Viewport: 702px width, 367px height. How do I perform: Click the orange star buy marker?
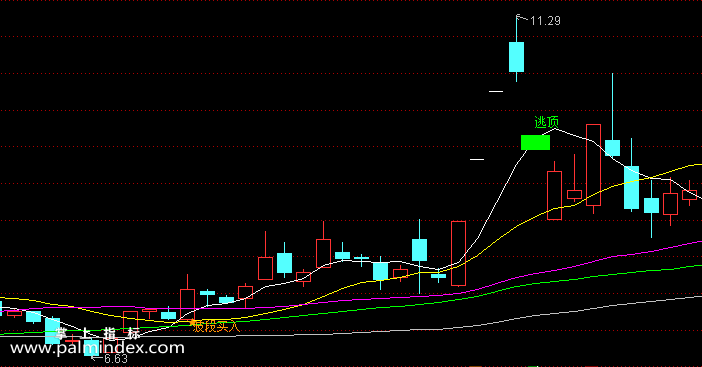pyautogui.click(x=193, y=322)
